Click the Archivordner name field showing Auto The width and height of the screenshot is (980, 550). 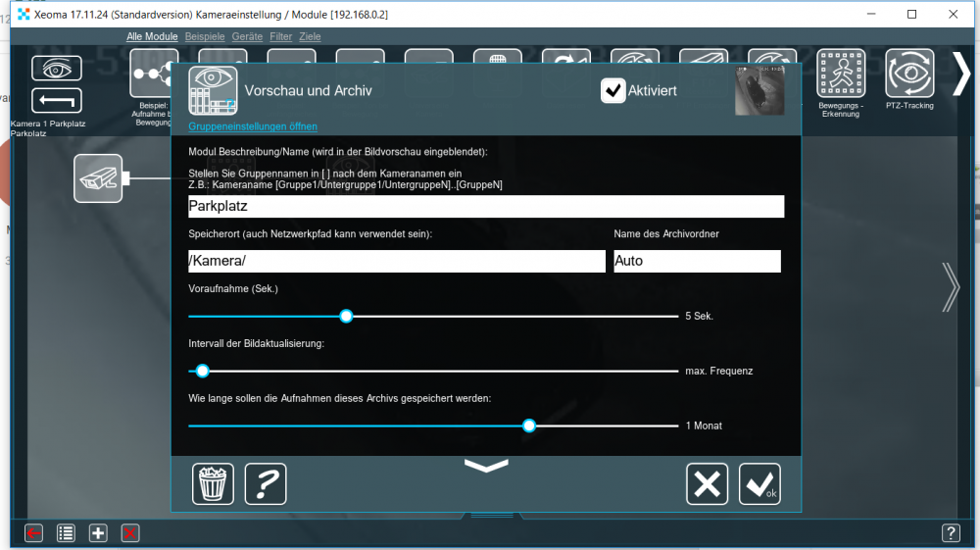coord(697,261)
